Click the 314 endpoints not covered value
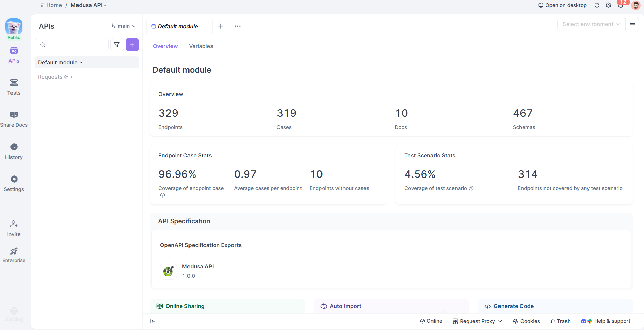Viewport: 644px width, 330px height. click(x=528, y=174)
